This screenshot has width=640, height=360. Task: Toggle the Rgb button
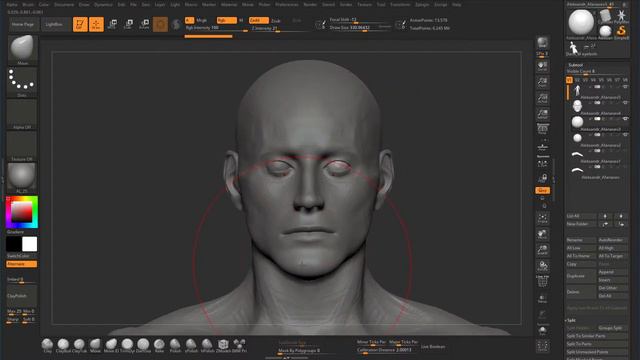click(226, 20)
